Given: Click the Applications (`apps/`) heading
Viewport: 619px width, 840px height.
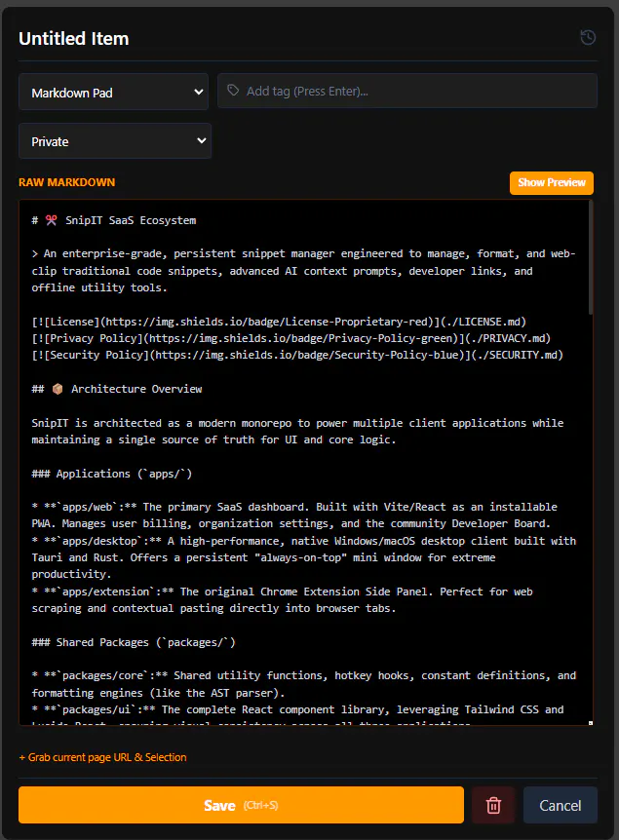Looking at the screenshot, I should pos(111,475).
